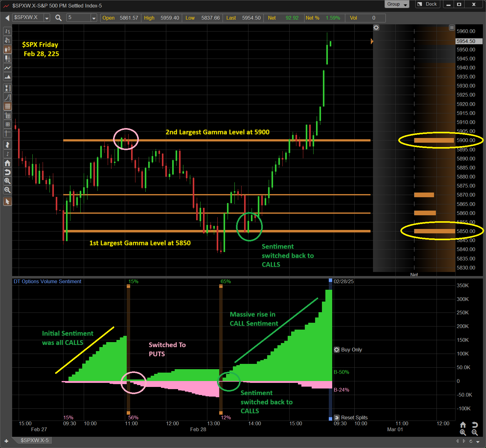Open the gamma panel settings gear
Viewport: 486px width, 448px height.
coord(376,28)
